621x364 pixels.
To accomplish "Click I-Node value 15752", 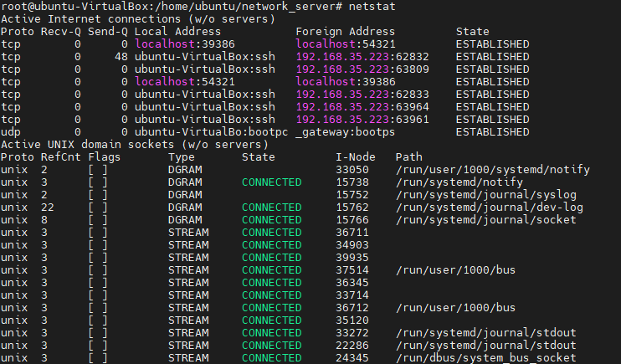I will point(352,195).
